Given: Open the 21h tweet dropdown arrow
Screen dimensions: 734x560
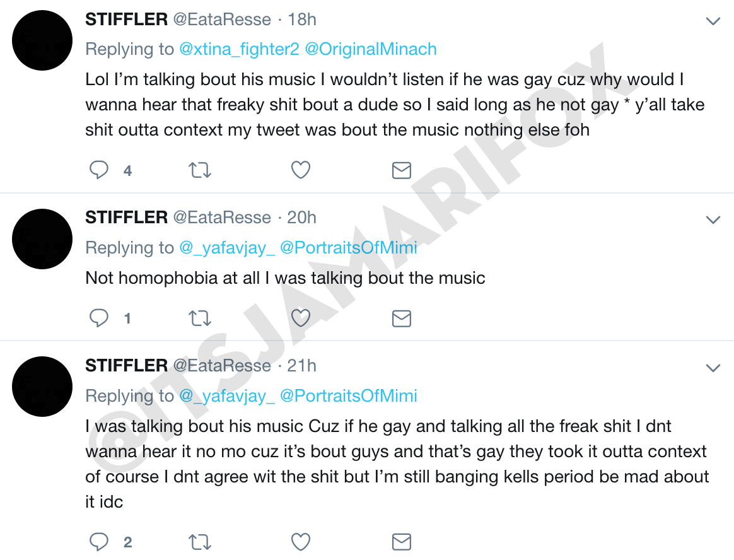Looking at the screenshot, I should click(x=713, y=368).
